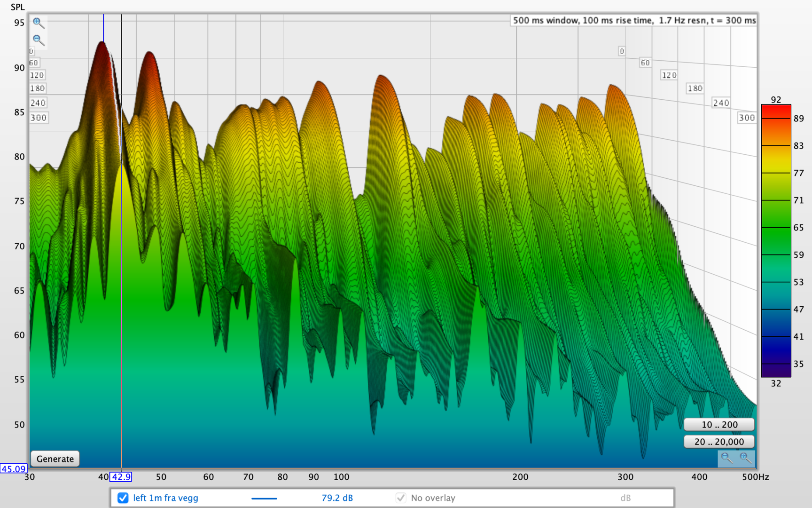Click the dB label at legend right

[625, 498]
